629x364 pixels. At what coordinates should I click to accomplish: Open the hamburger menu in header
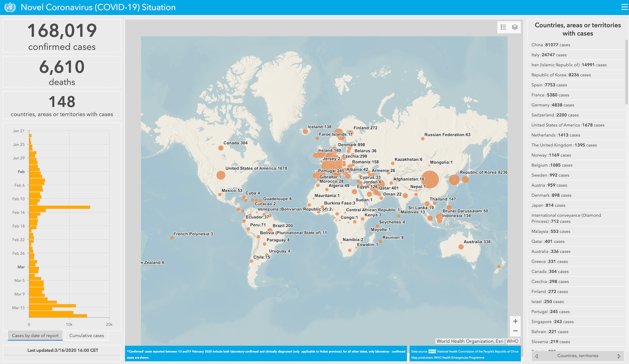tap(624, 7)
